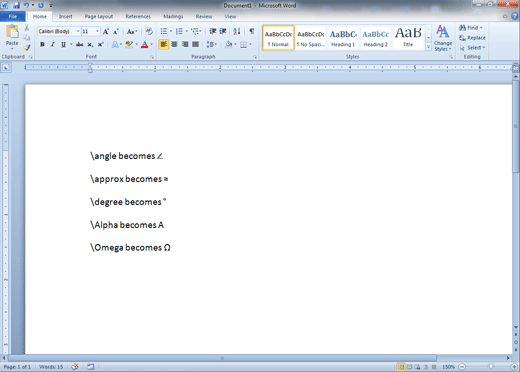The width and height of the screenshot is (520, 372).
Task: Apply superscript formatting
Action: pos(100,44)
